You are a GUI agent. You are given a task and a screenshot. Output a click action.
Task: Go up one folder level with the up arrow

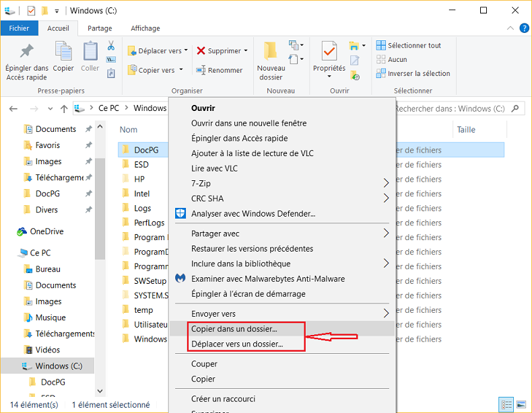click(64, 109)
